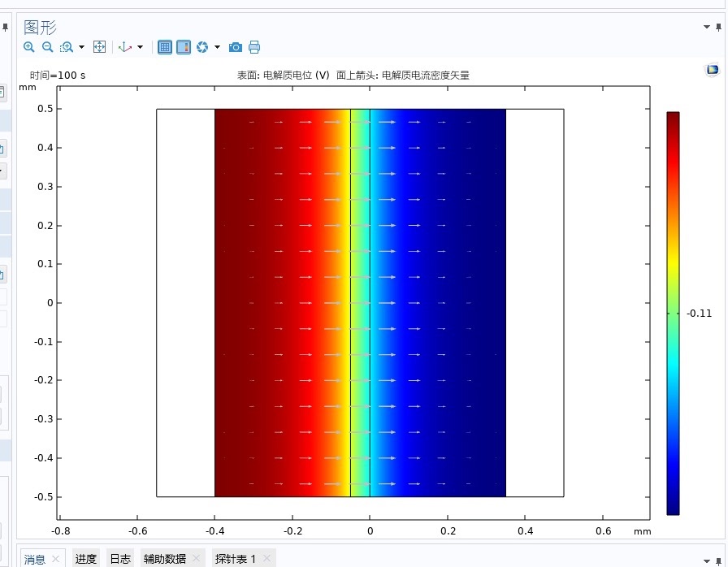Click the x-axis tick label 0.6
This screenshot has height=567, width=728.
point(603,530)
